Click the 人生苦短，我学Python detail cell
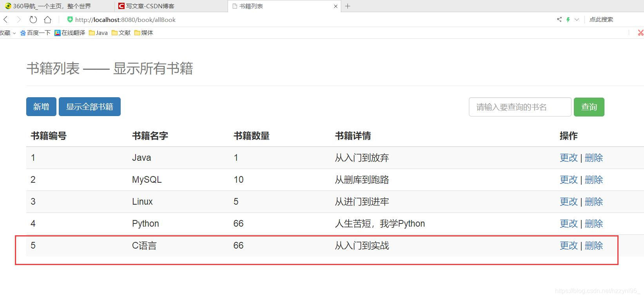644x298 pixels. pos(380,223)
